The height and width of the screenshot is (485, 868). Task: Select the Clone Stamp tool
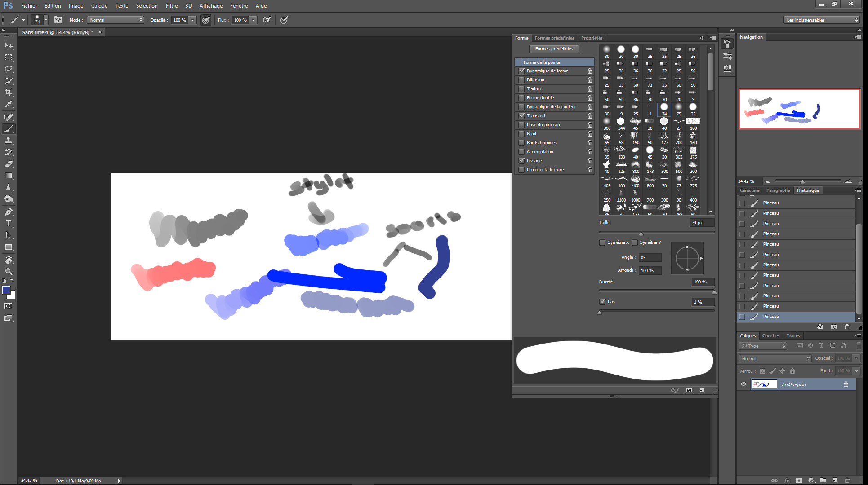click(9, 141)
